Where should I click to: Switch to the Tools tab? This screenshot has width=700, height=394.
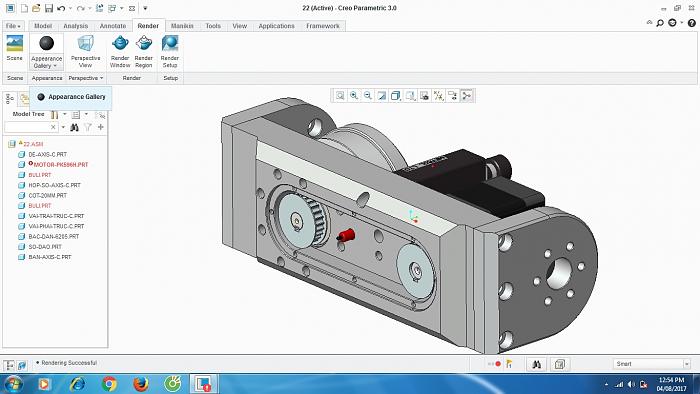point(213,26)
